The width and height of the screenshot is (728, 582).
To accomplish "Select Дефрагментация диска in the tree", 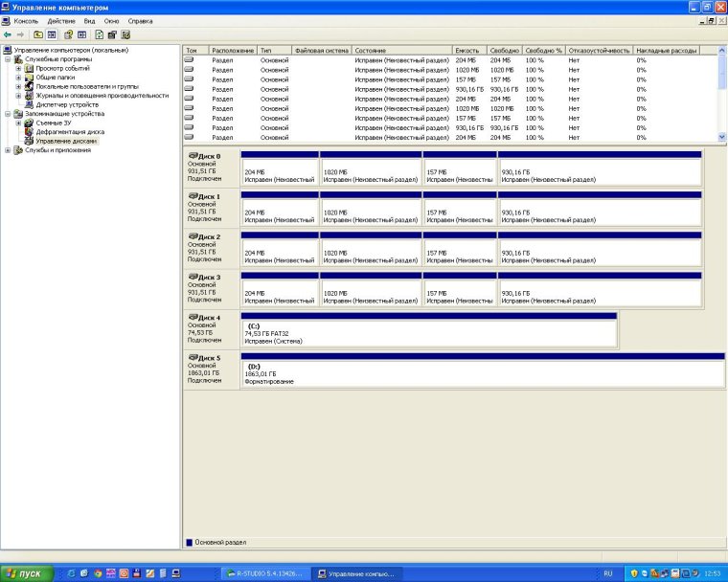I will (70, 132).
